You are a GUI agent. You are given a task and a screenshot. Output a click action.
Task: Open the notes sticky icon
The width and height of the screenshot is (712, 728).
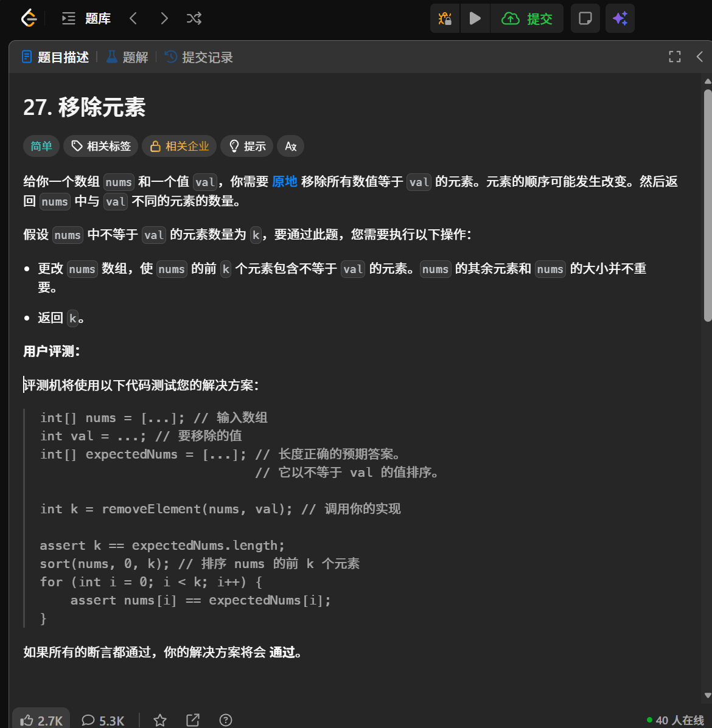585,19
